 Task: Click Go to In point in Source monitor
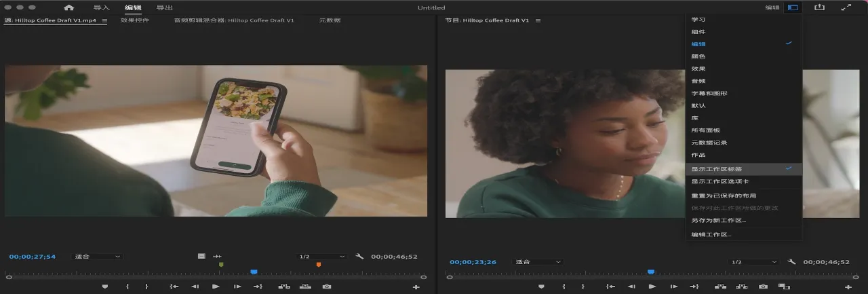pos(174,287)
